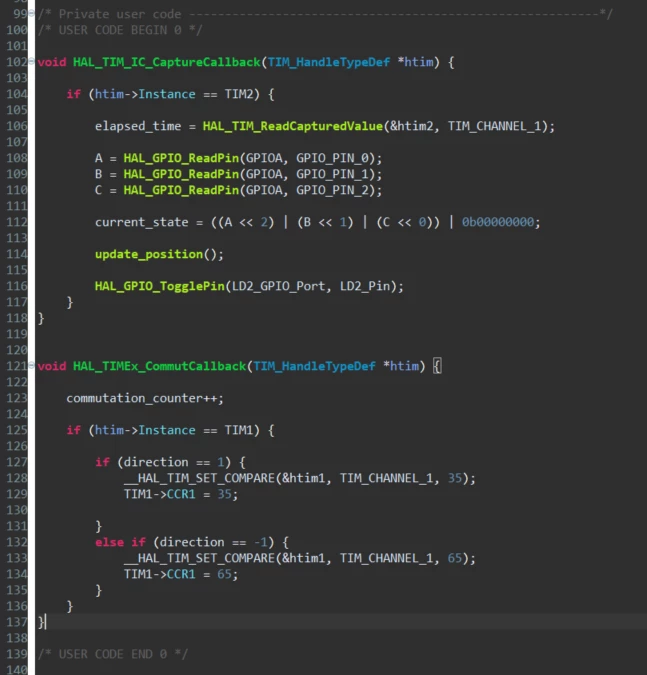Click 'direction == -1' condition

[x=214, y=542]
